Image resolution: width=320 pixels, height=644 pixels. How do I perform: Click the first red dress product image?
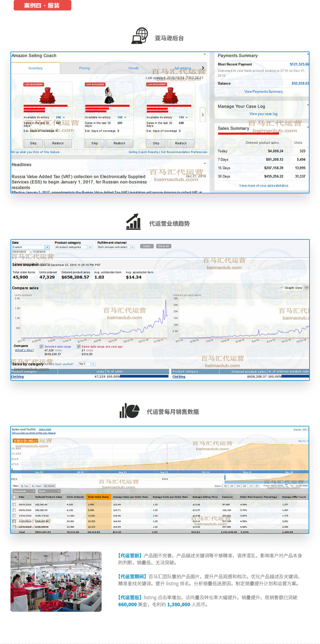click(47, 95)
